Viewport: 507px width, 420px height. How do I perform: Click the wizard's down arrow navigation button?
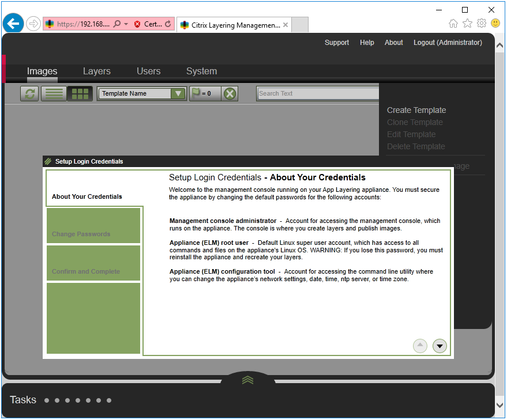click(x=440, y=346)
